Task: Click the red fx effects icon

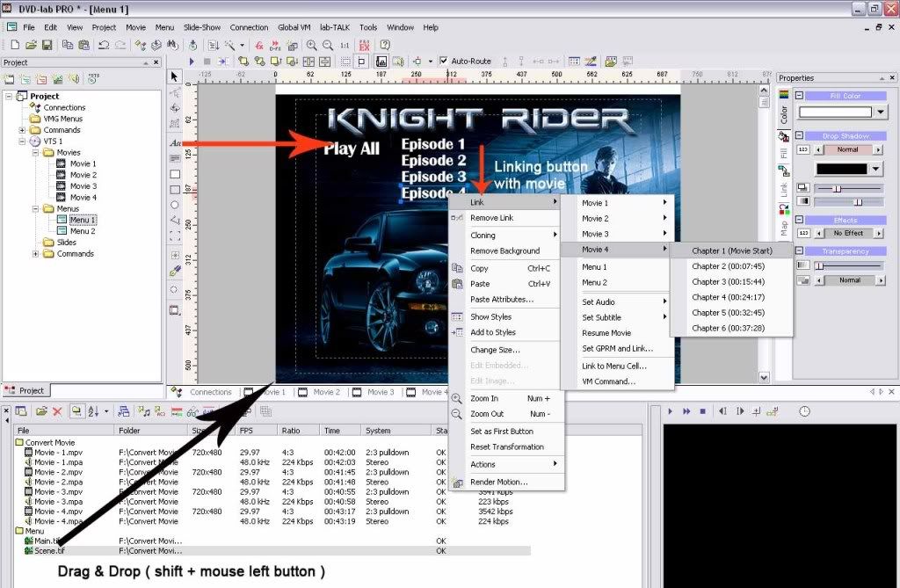Action: click(x=259, y=45)
